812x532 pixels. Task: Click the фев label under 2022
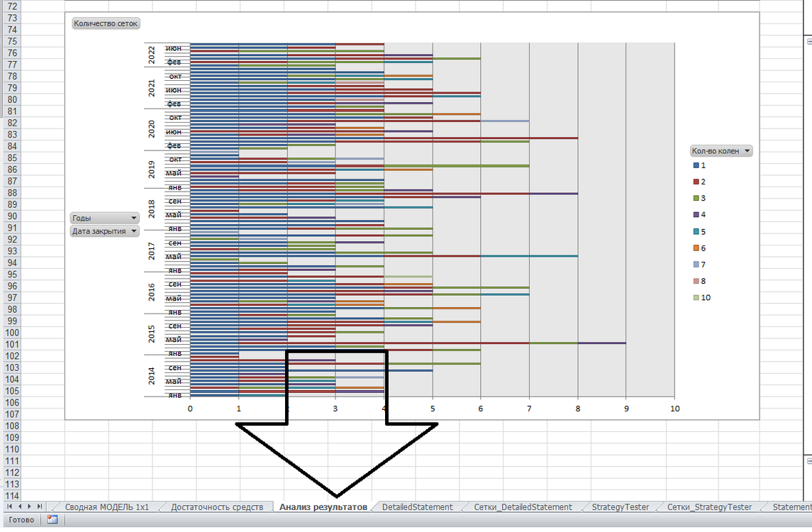click(x=174, y=62)
